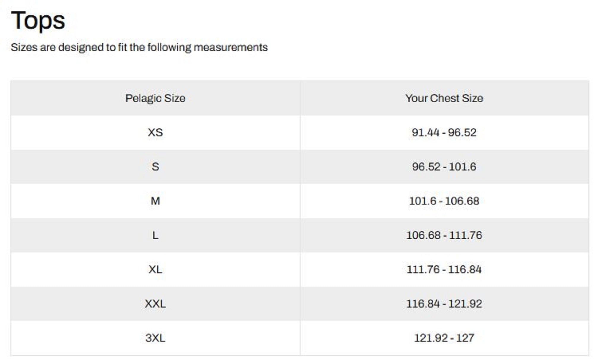The width and height of the screenshot is (594, 364).
Task: Click the XL size cell
Action: pos(155,270)
